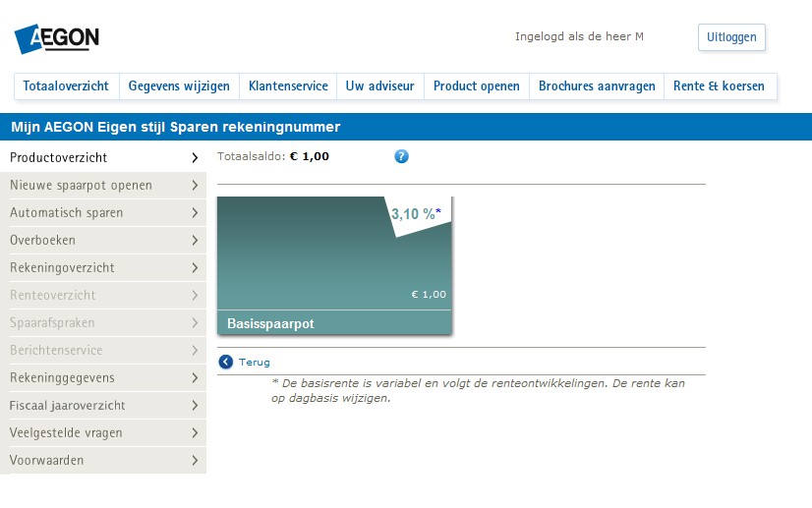Open Fiscaal jaaroverzicht
This screenshot has height=508, width=812.
(103, 405)
